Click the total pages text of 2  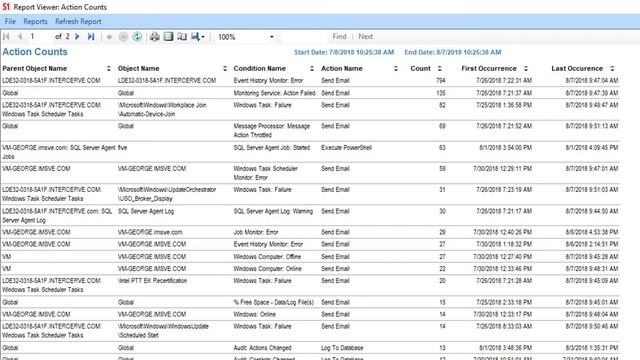(x=62, y=37)
